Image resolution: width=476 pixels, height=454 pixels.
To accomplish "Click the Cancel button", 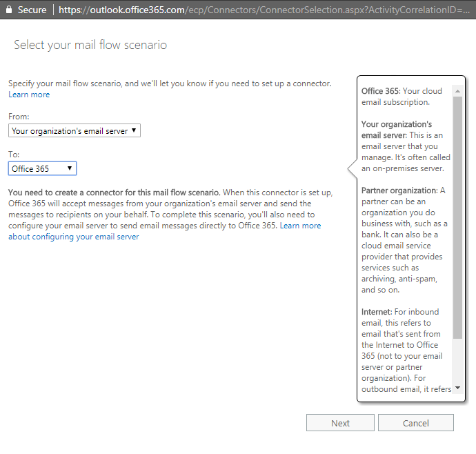I will point(415,423).
